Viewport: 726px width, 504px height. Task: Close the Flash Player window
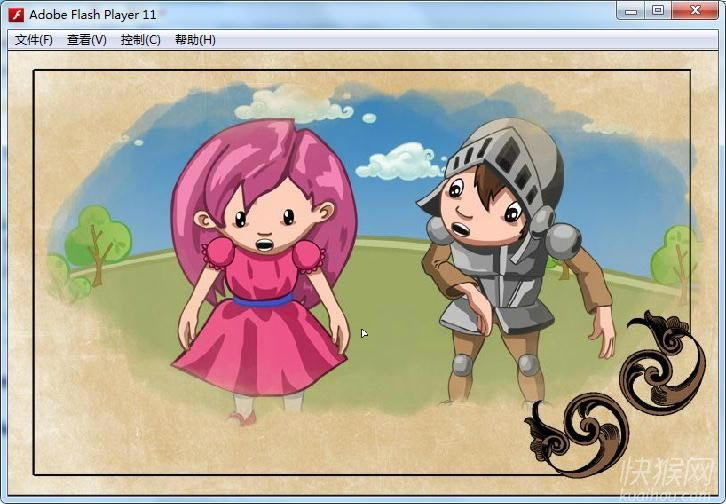click(x=696, y=11)
